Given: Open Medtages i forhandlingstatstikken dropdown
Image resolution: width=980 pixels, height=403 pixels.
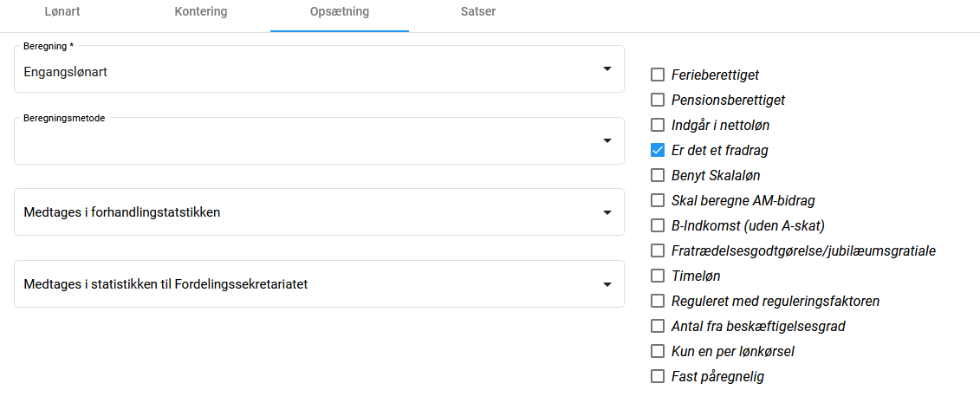Looking at the screenshot, I should pyautogui.click(x=319, y=212).
